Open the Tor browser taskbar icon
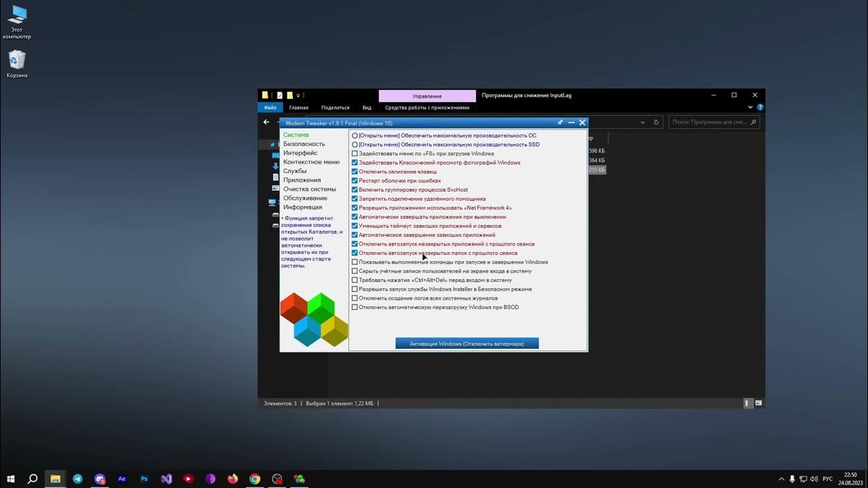Image resolution: width=868 pixels, height=488 pixels. [x=210, y=479]
